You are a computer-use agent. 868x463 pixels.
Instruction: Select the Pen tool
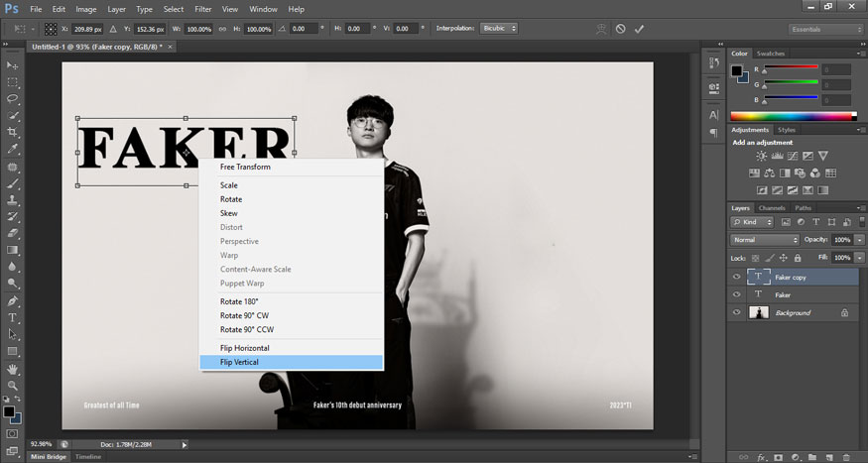coord(12,301)
